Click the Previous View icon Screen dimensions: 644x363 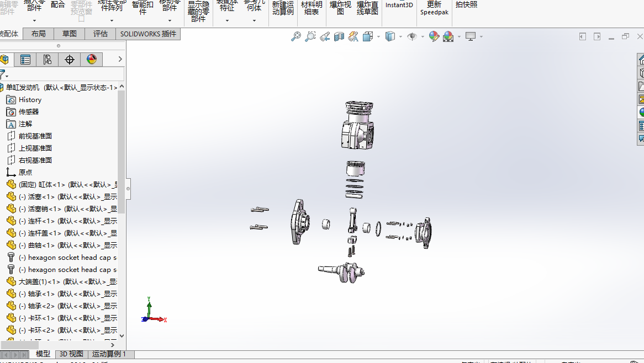click(324, 36)
